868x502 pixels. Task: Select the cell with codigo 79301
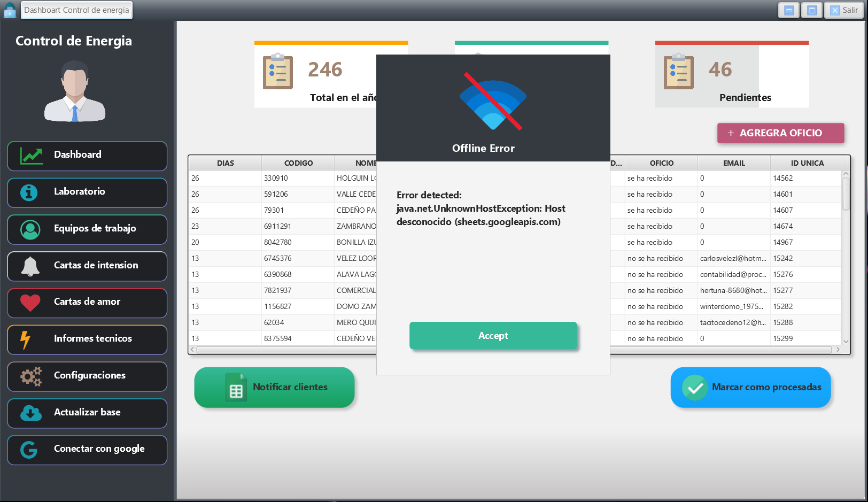click(298, 211)
